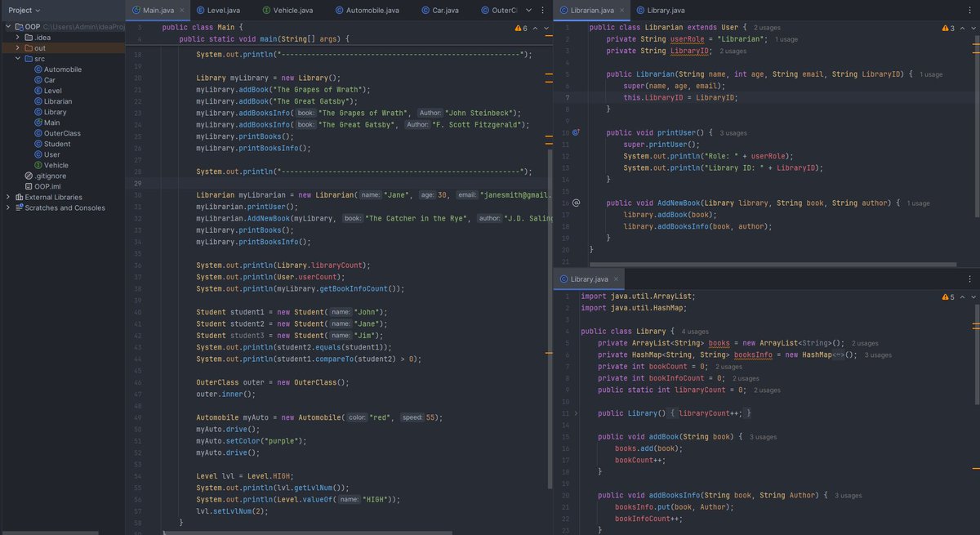The width and height of the screenshot is (980, 535).
Task: Click the Vehicle interface icon in tree
Action: tap(38, 165)
